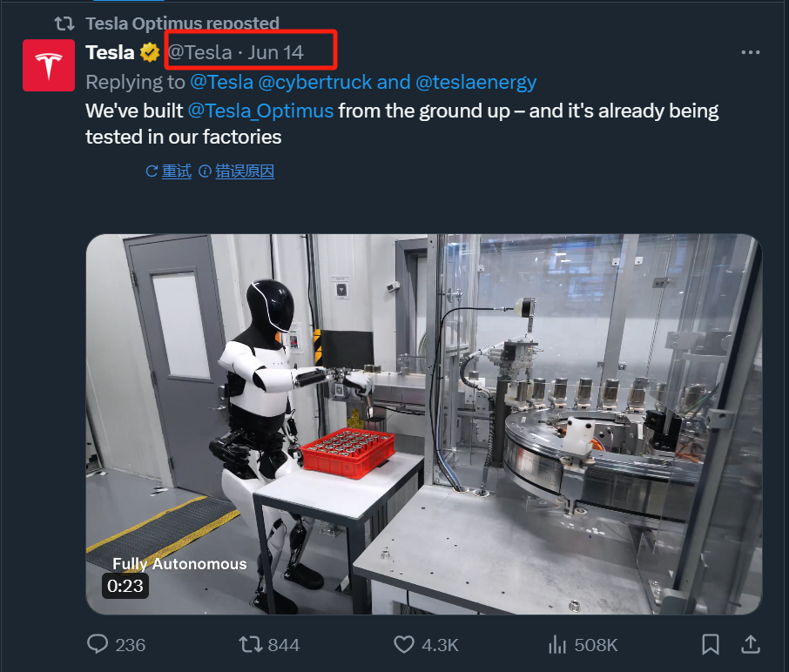Click the gold verified badge next to Tesla
Image resolution: width=789 pixels, height=672 pixels.
(151, 52)
